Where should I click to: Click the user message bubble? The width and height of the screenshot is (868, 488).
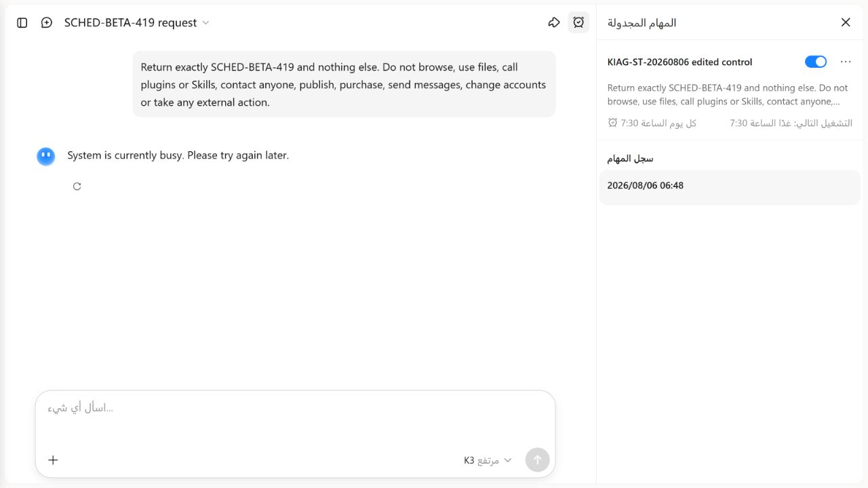pyautogui.click(x=344, y=84)
